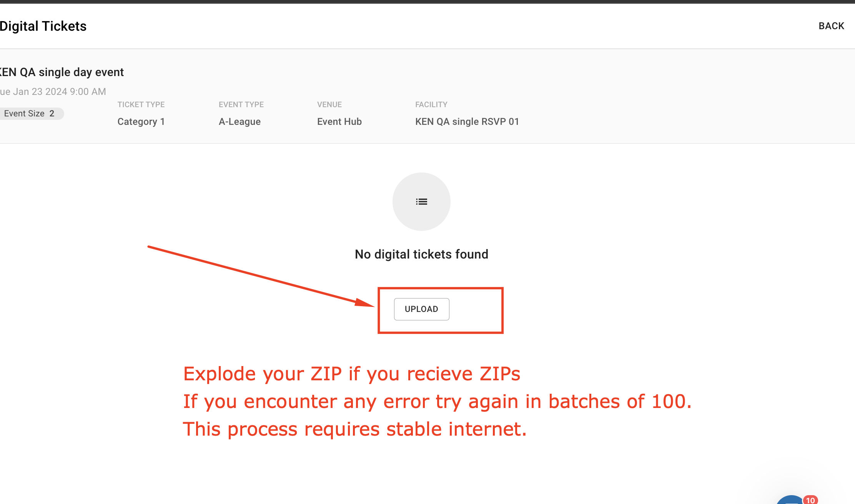The image size is (855, 504).
Task: Click the UPLOAD button
Action: pyautogui.click(x=421, y=309)
